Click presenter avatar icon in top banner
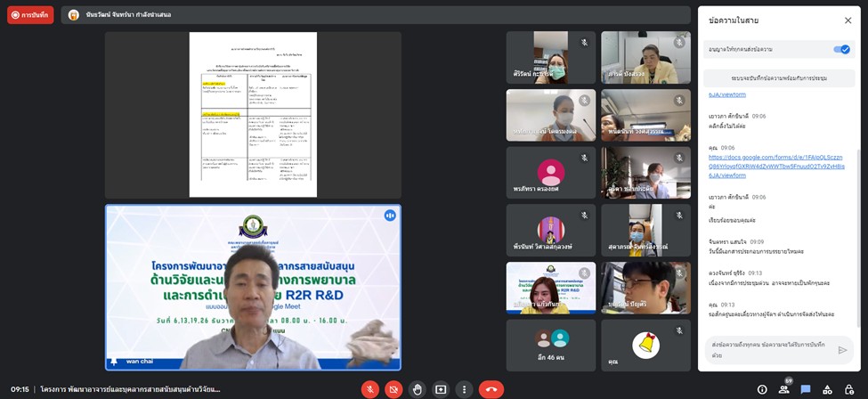Image resolution: width=868 pixels, height=399 pixels. point(74,15)
